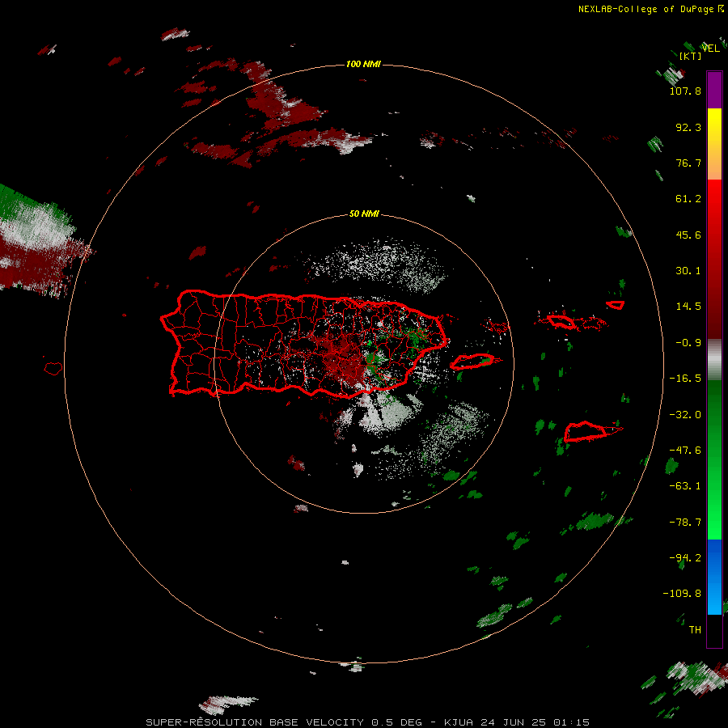Select the -109.8 scale label

(682, 594)
